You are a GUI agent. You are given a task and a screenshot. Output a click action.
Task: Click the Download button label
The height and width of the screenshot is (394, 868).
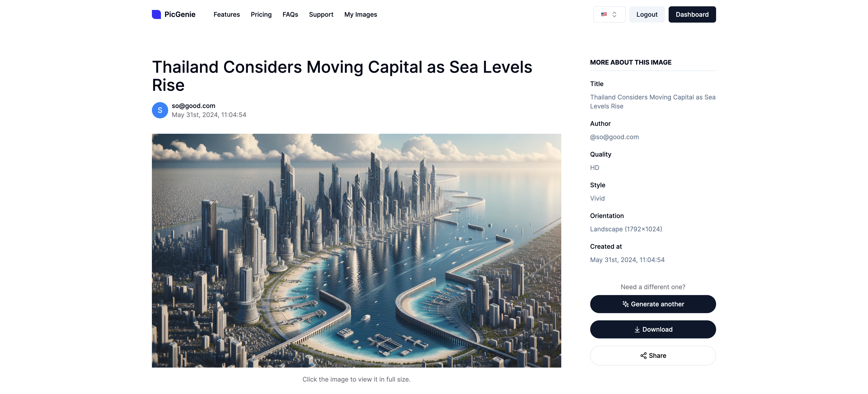pos(657,329)
